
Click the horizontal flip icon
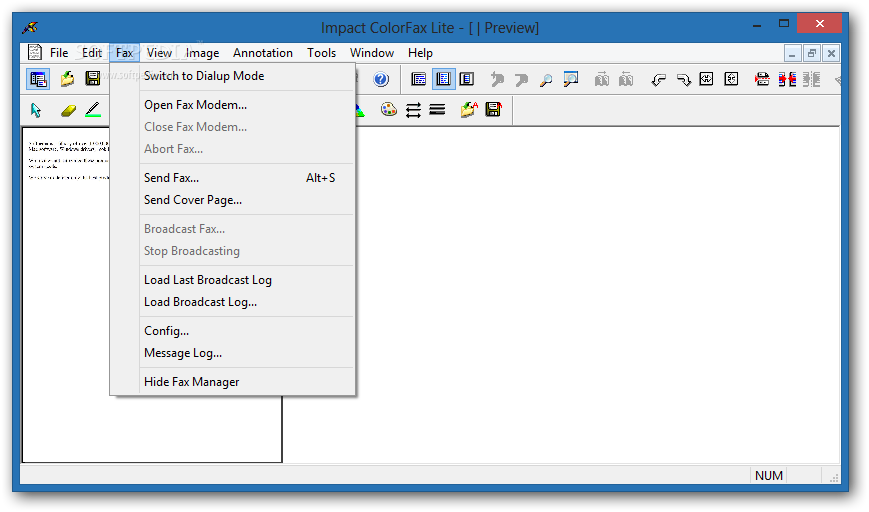coord(706,79)
